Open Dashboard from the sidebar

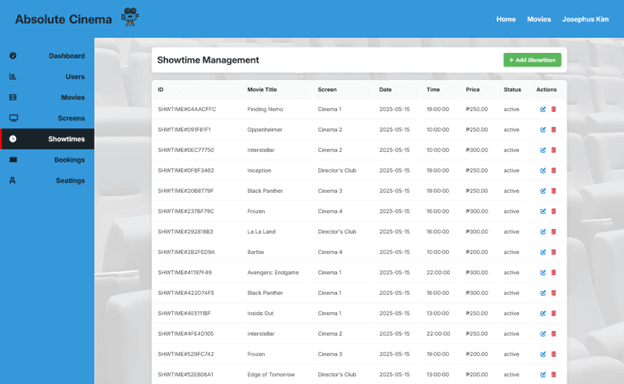click(47, 56)
